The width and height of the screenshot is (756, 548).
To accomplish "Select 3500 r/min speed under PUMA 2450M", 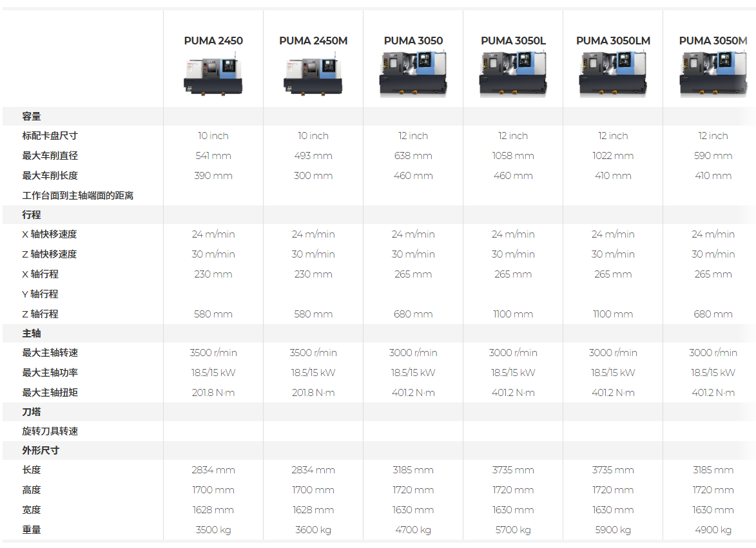I will click(x=313, y=352).
